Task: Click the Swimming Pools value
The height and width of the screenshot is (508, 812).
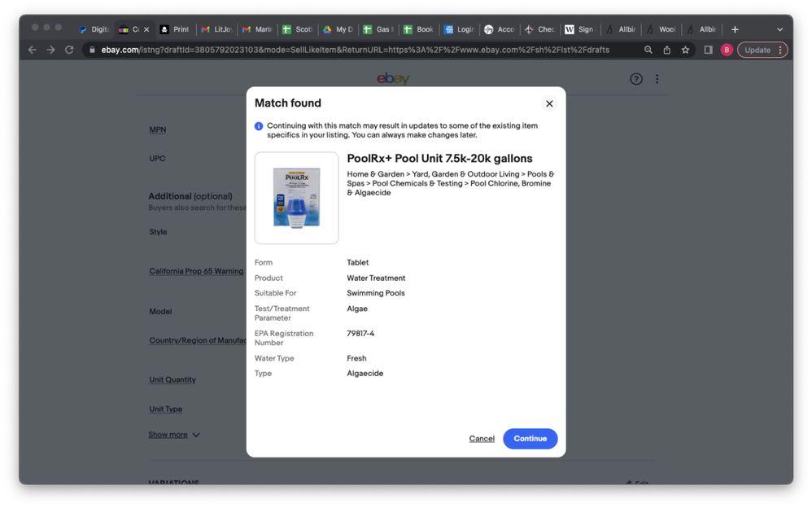Action: click(376, 293)
